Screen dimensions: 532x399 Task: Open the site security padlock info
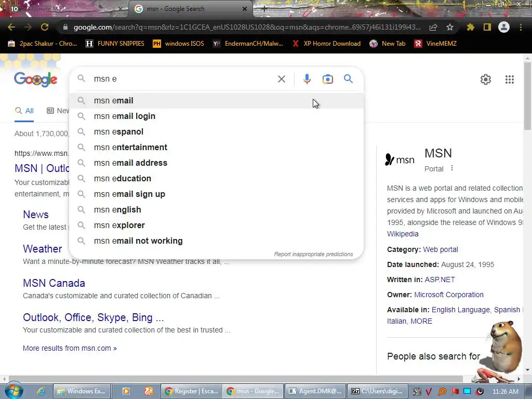(x=65, y=27)
